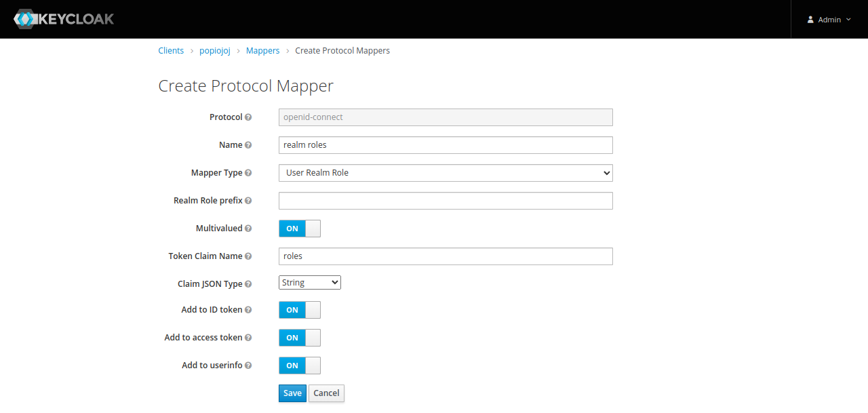Viewport: 868px width, 413px height.
Task: Open the Mapper Type help icon
Action: [x=249, y=172]
